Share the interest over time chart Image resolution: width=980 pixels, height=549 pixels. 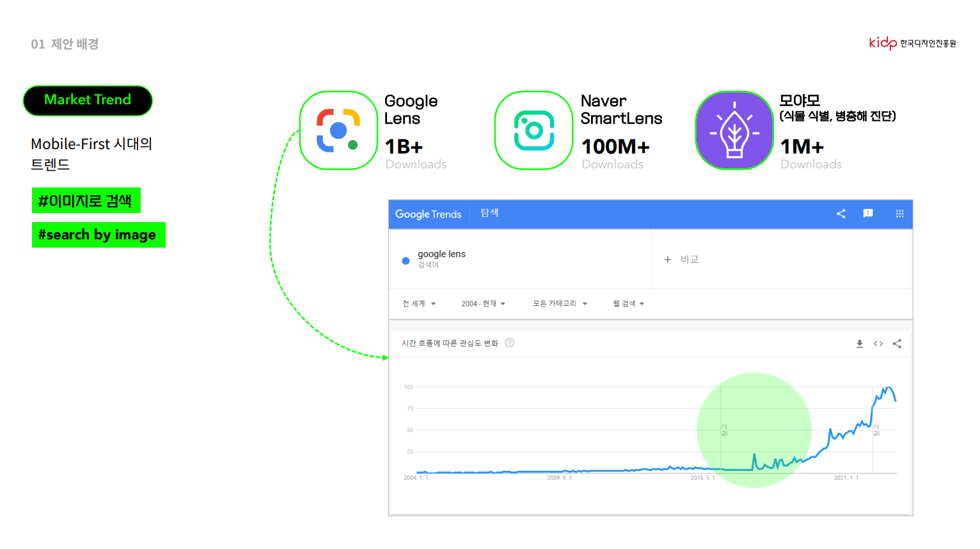click(x=897, y=344)
